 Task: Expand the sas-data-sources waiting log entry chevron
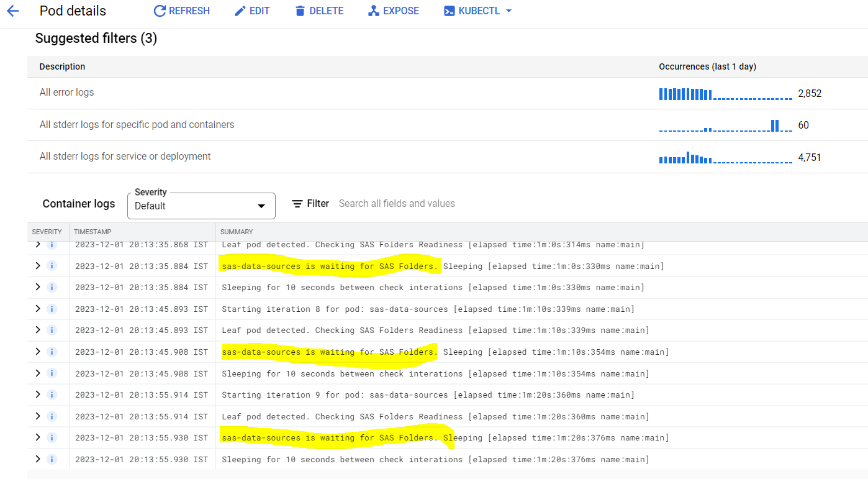pyautogui.click(x=37, y=265)
